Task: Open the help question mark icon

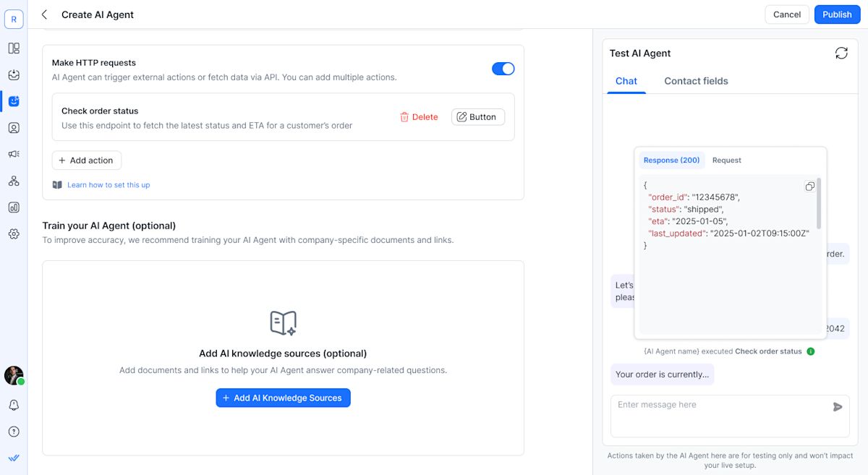Action: tap(14, 432)
